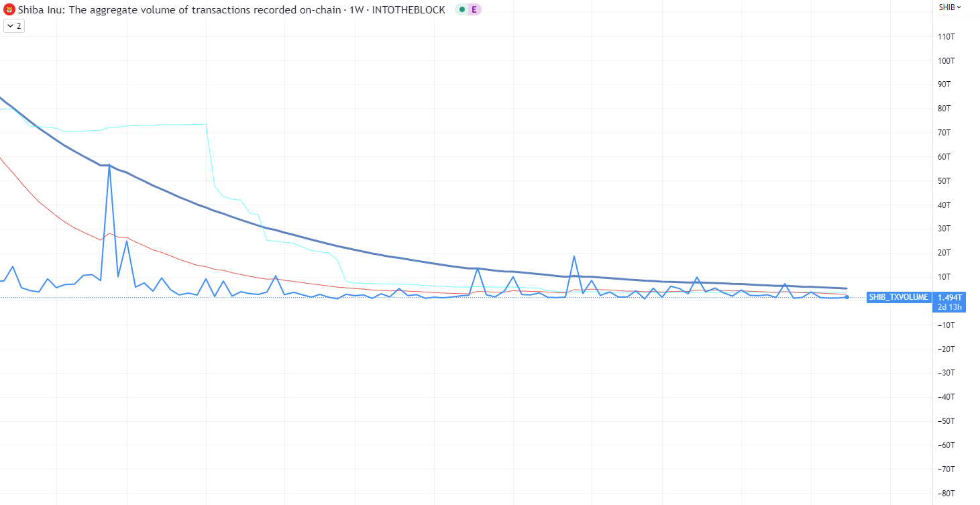Click along the right price axis scale
The image size is (980, 505).
coord(945,201)
